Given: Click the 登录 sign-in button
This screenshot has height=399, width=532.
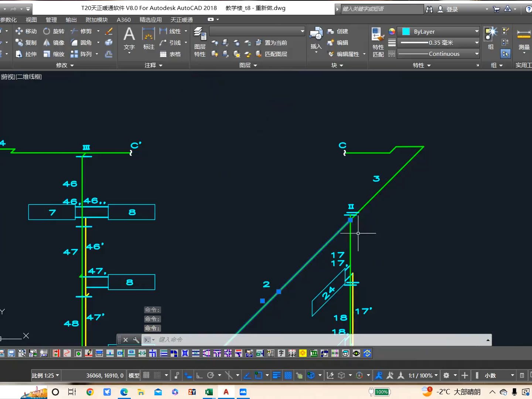Looking at the screenshot, I should point(448,9).
